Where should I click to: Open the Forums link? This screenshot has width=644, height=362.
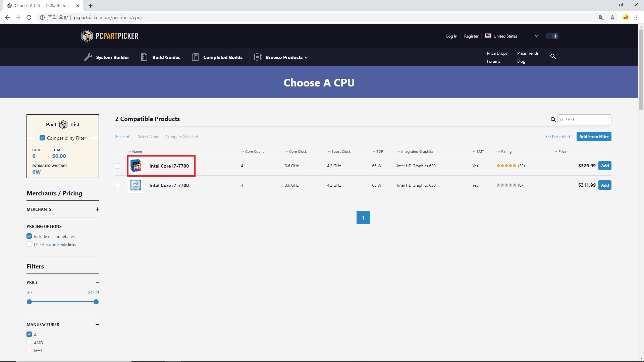pyautogui.click(x=493, y=61)
